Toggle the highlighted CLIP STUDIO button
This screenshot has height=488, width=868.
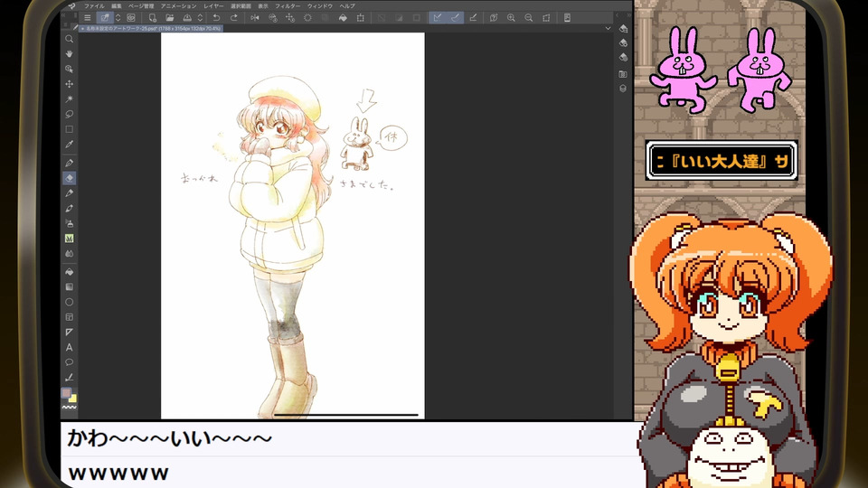click(105, 18)
